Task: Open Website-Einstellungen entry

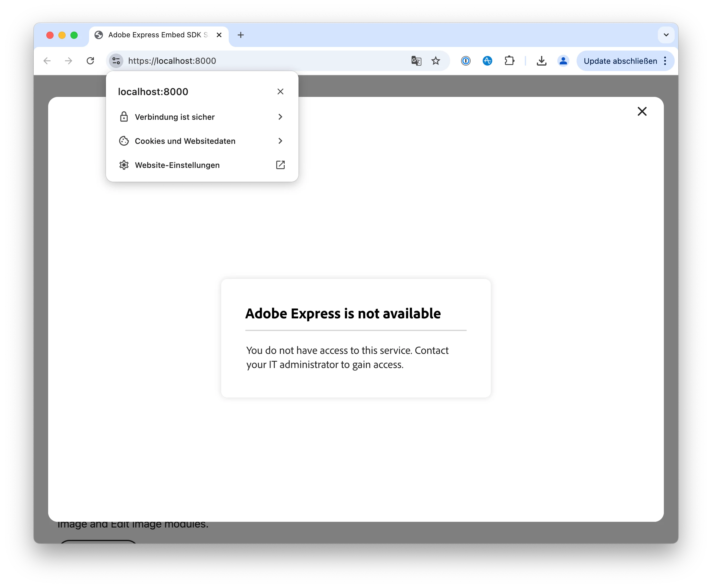Action: 202,165
